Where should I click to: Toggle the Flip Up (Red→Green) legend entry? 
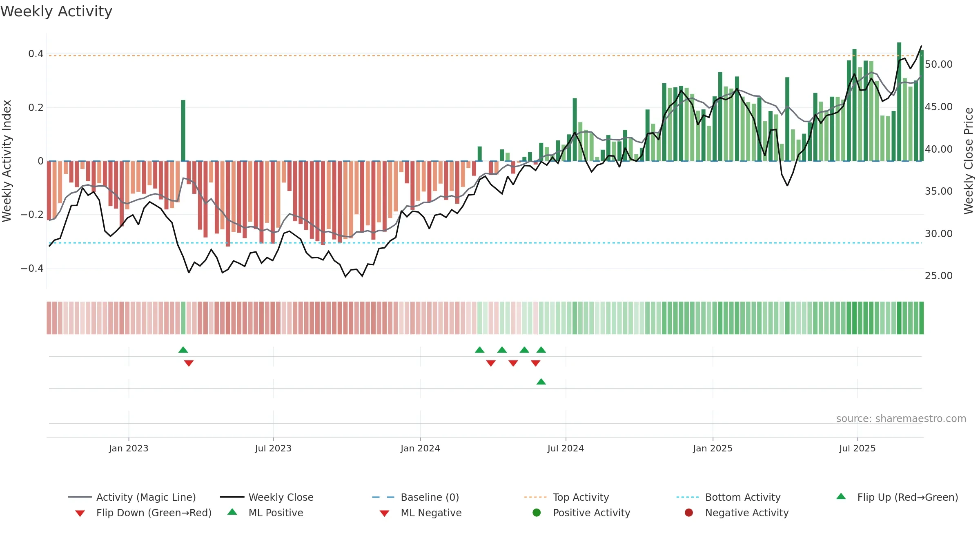[x=897, y=497]
